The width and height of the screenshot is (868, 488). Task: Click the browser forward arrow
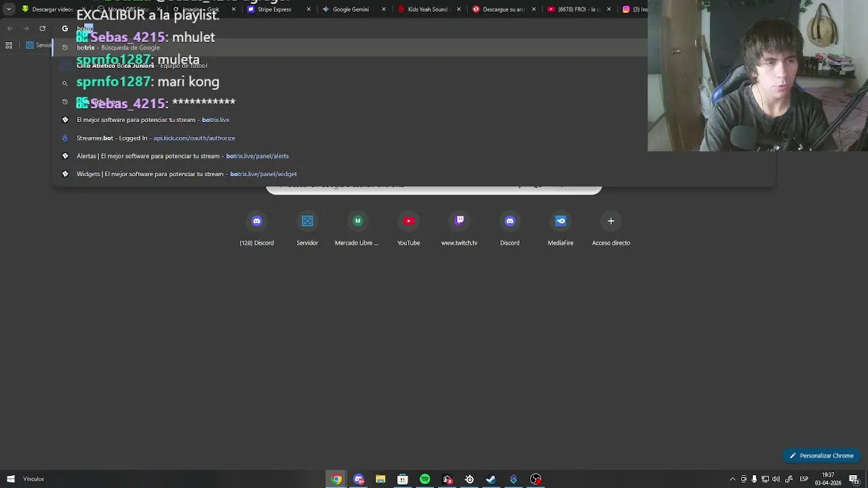(26, 28)
